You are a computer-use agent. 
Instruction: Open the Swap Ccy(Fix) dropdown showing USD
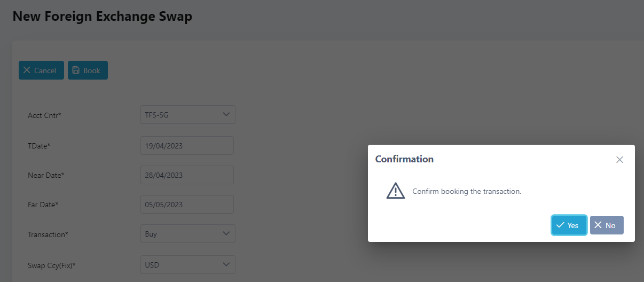pyautogui.click(x=187, y=264)
